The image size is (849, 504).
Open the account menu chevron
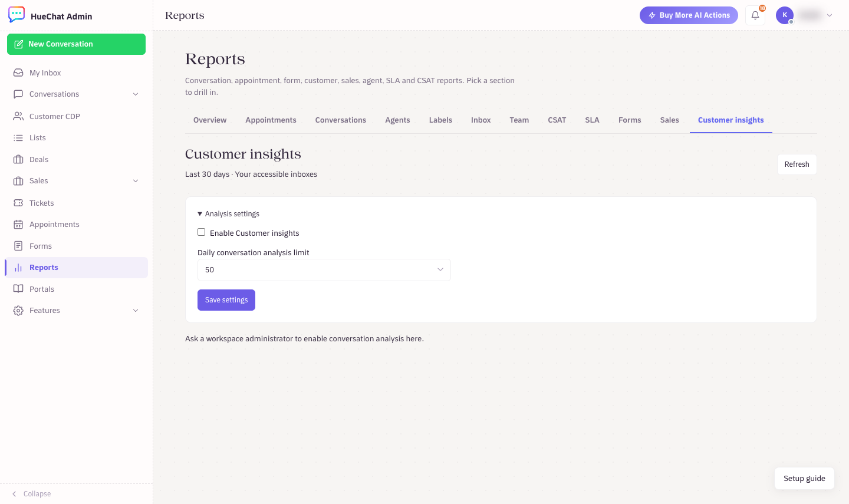(830, 15)
